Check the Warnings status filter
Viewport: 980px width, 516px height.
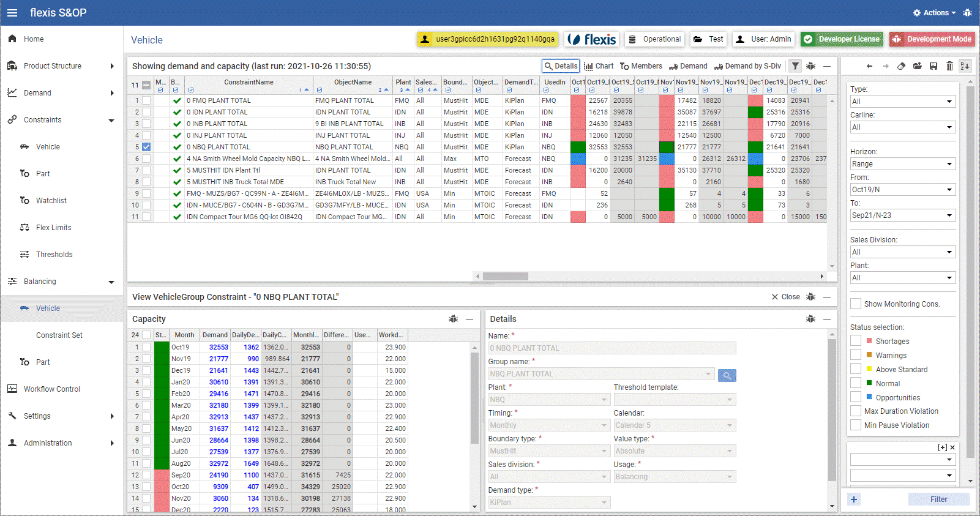856,355
